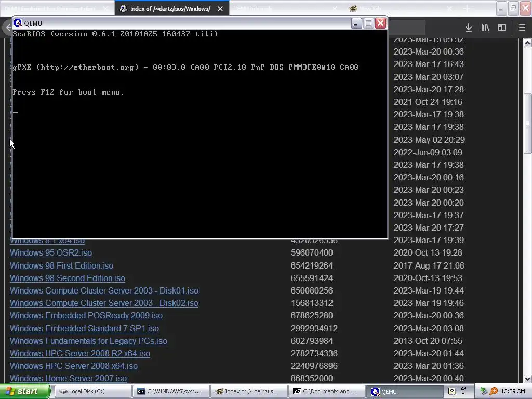The width and height of the screenshot is (532, 399).
Task: Open Windows Compute Cluster Server 2003 - Disk01.iso
Action: (x=104, y=291)
